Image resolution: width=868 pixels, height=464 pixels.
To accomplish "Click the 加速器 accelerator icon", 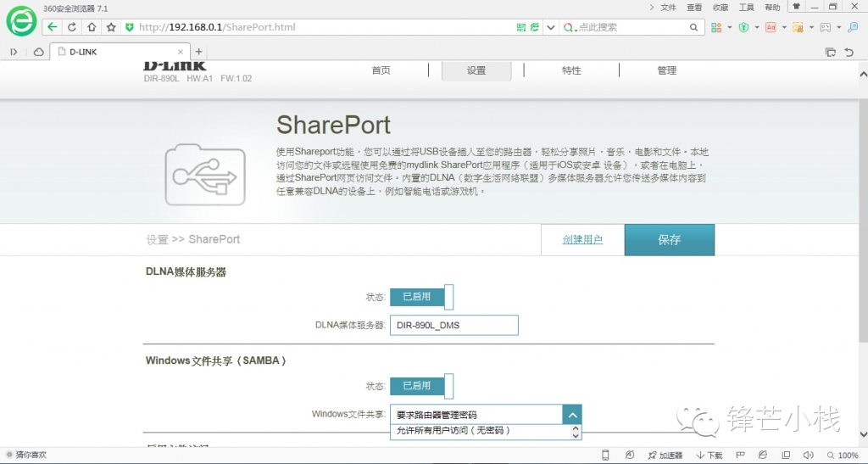I will [665, 456].
